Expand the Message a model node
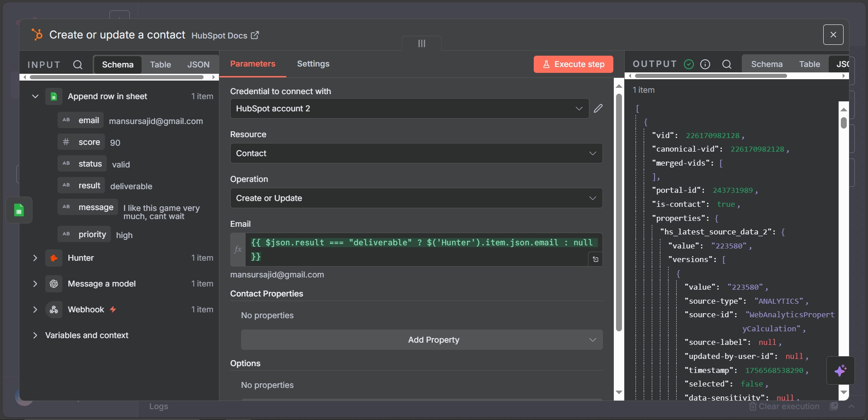The image size is (868, 420). [x=35, y=284]
